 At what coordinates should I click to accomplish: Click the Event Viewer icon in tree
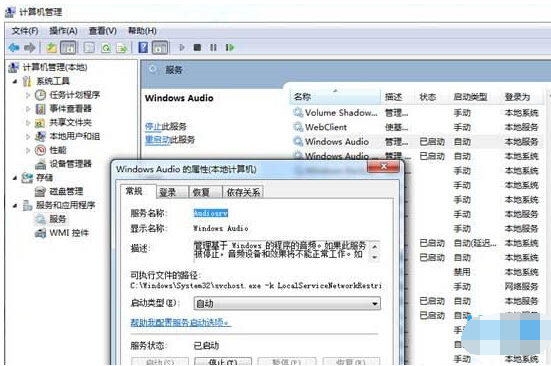tap(40, 109)
